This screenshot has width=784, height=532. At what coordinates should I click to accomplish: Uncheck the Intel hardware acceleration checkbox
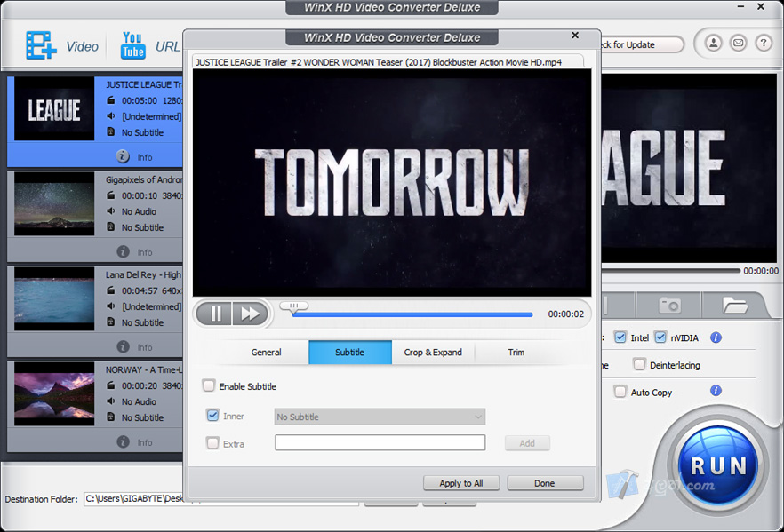pyautogui.click(x=620, y=337)
